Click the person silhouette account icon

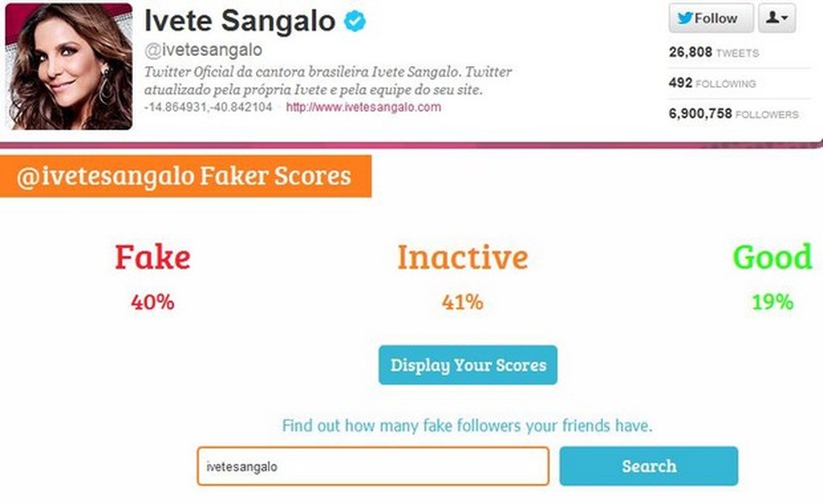770,18
